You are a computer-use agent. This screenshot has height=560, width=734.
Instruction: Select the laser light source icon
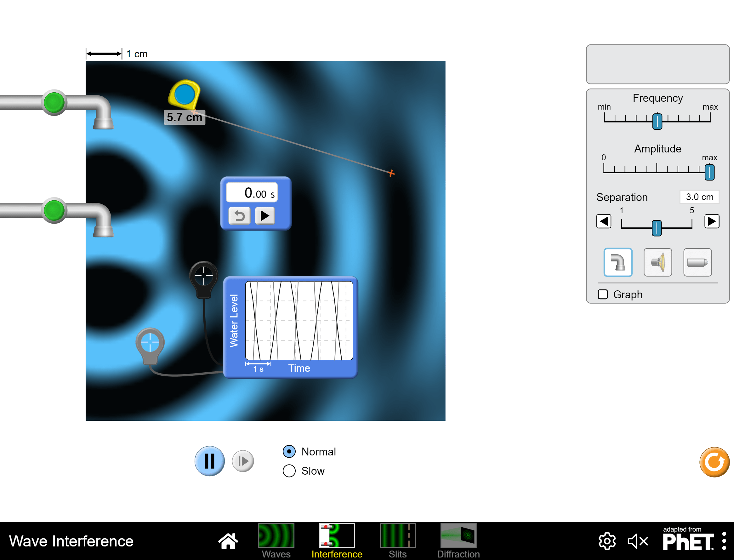click(x=697, y=262)
